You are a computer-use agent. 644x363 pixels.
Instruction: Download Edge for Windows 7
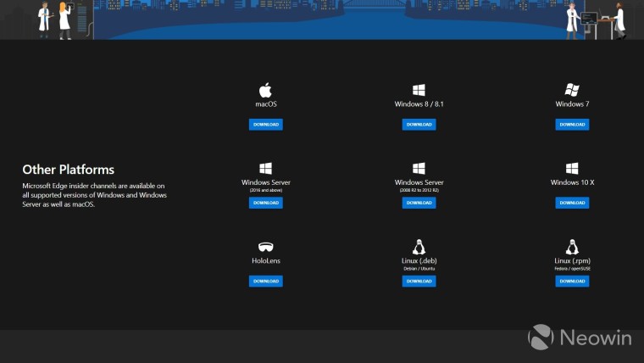(572, 125)
